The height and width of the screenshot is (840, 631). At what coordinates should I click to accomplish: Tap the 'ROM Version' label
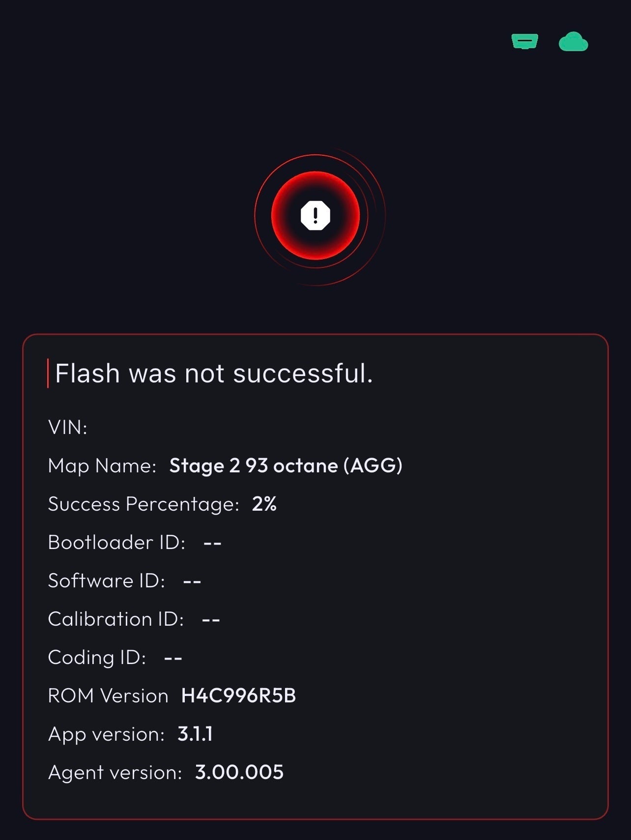point(108,695)
